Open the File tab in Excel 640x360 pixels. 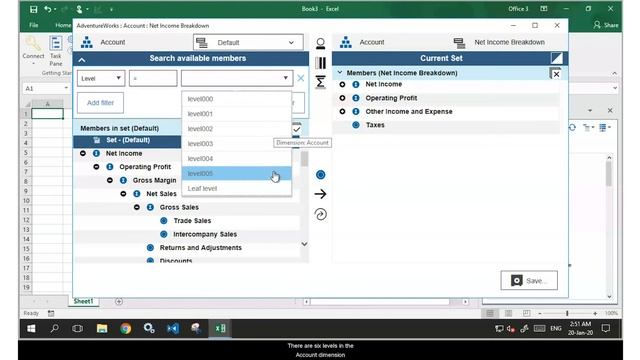(34, 25)
